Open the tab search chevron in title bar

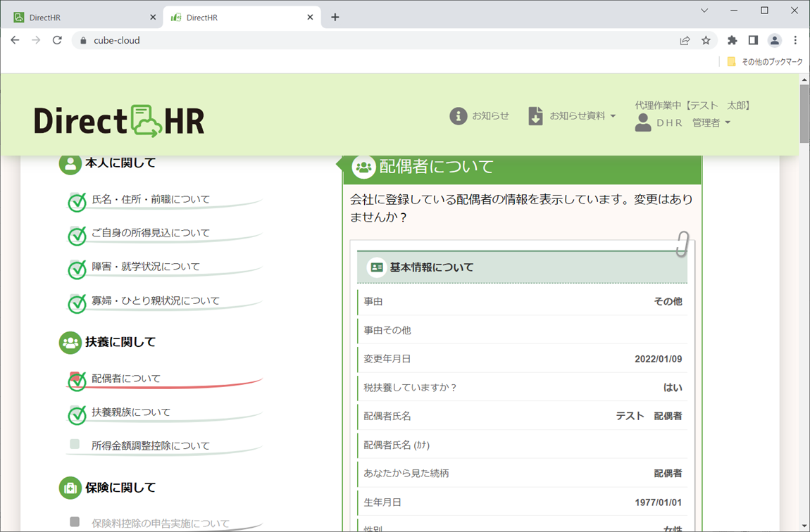(x=704, y=11)
